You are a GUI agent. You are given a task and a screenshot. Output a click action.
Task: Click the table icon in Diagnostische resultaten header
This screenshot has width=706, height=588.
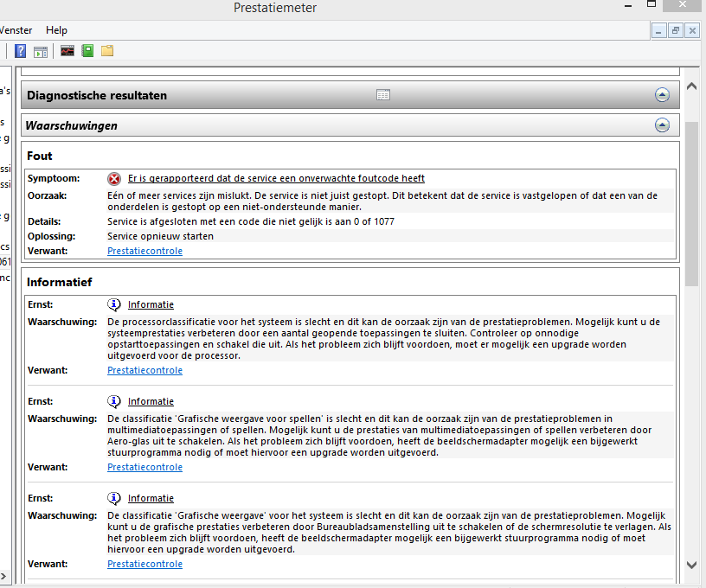pos(383,95)
